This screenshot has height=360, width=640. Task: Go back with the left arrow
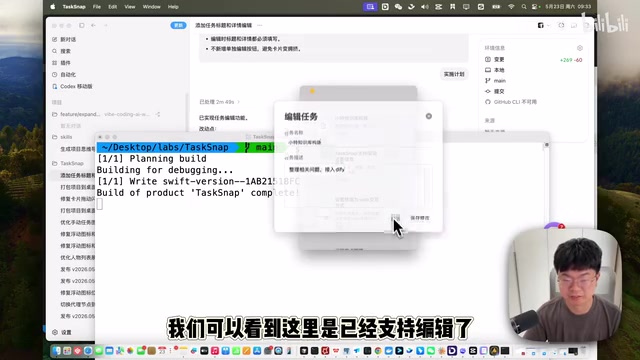point(93,25)
